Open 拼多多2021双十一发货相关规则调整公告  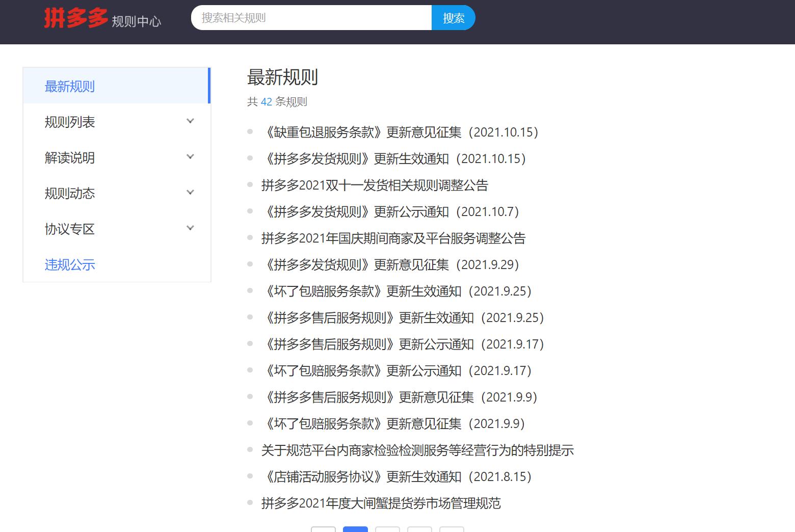pyautogui.click(x=374, y=185)
